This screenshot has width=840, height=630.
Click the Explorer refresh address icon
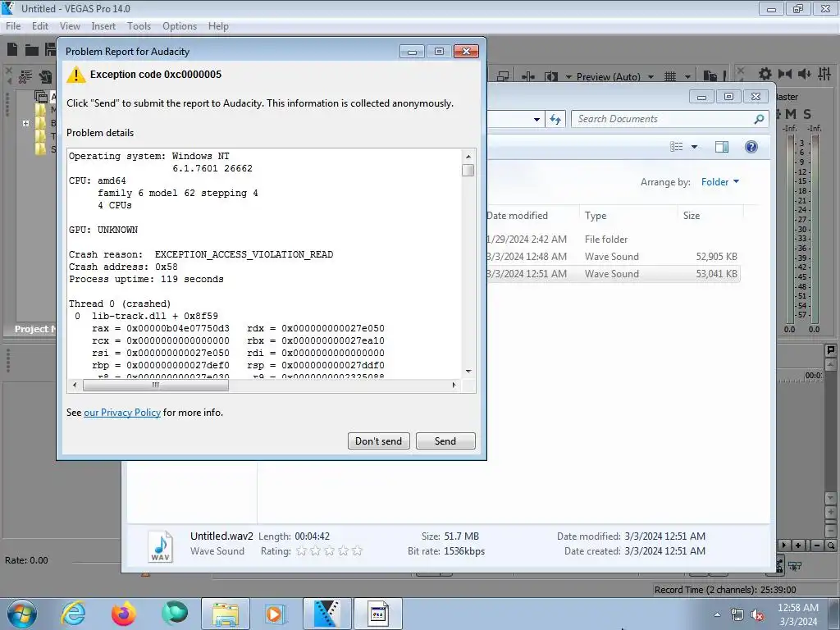[x=555, y=120]
